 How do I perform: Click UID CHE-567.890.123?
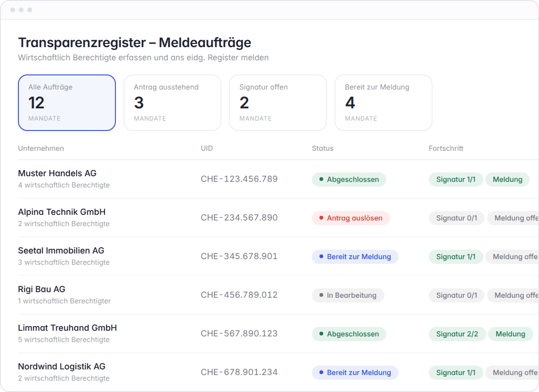239,334
